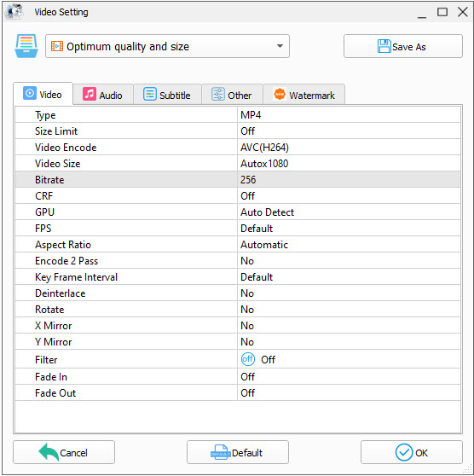This screenshot has width=474, height=476.
Task: Select the Bitrate 256 value field
Action: 349,180
